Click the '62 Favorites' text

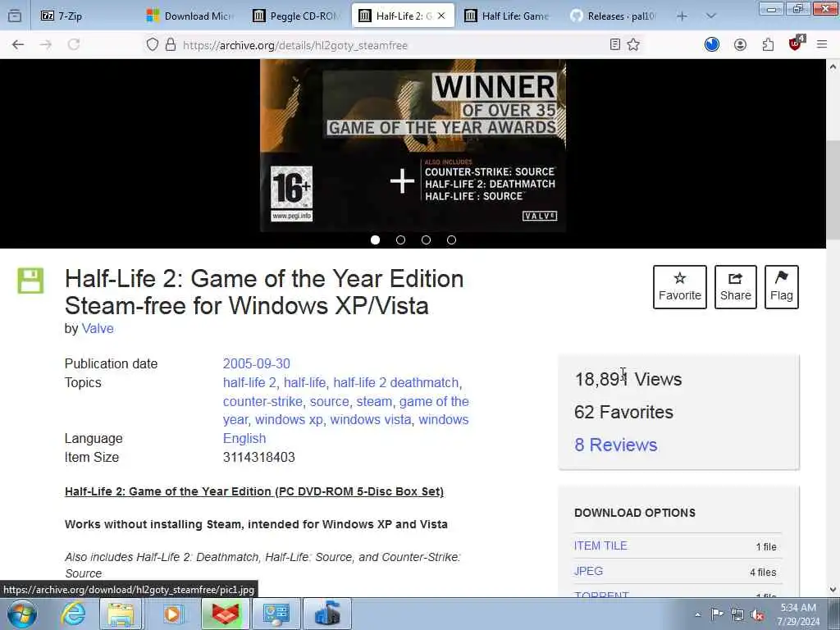coord(623,412)
